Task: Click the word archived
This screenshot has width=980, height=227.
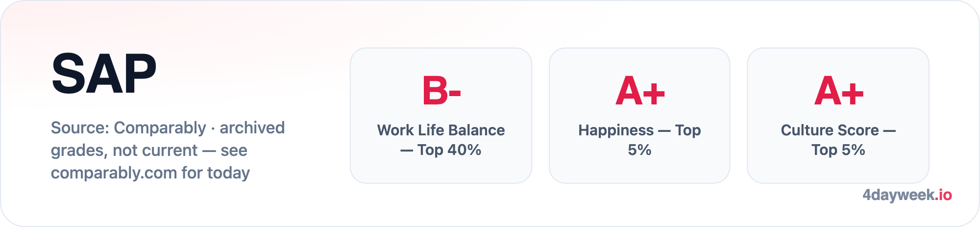Action: (252, 128)
